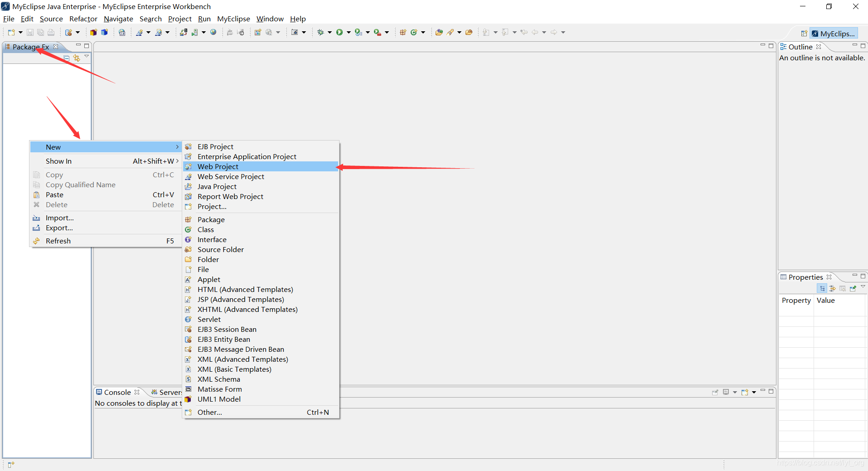Screen dimensions: 868x471
Task: Switch to the Servers tab
Action: [x=166, y=392]
